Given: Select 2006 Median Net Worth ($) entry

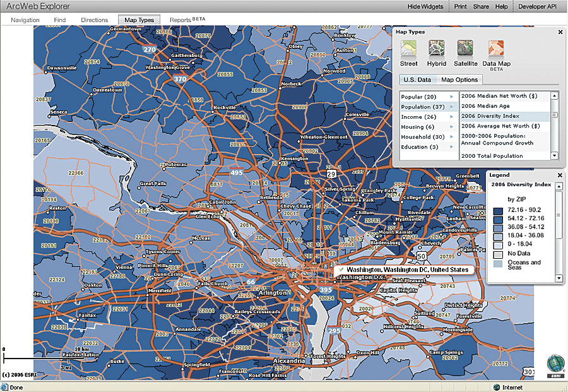Looking at the screenshot, I should coord(505,96).
